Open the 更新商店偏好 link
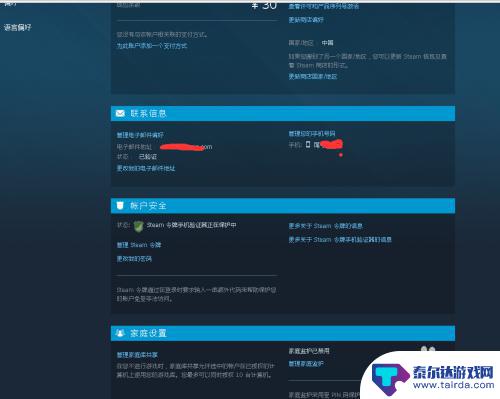This screenshot has height=399, width=500. [x=306, y=20]
